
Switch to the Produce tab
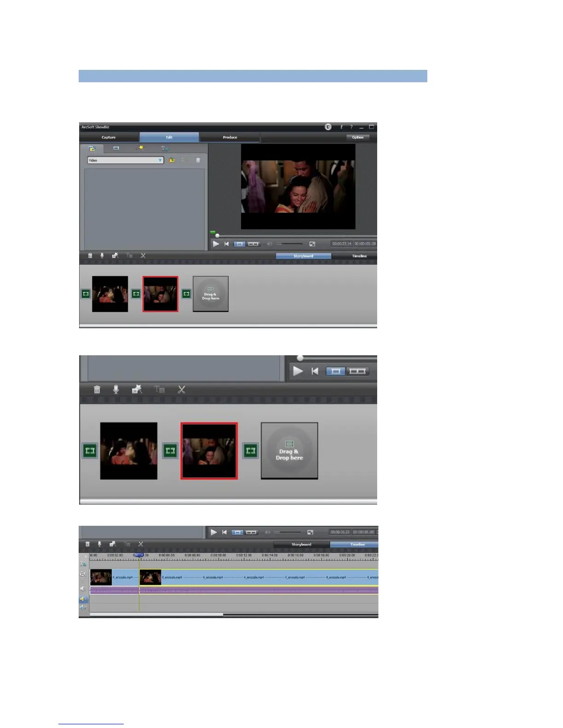tap(230, 137)
